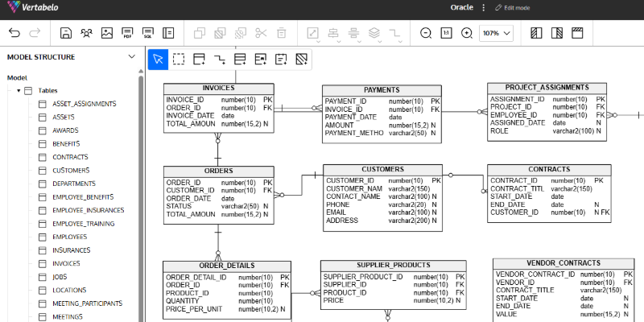Open the document/report icon in toolbar
This screenshot has width=644, height=322.
pyautogui.click(x=168, y=33)
